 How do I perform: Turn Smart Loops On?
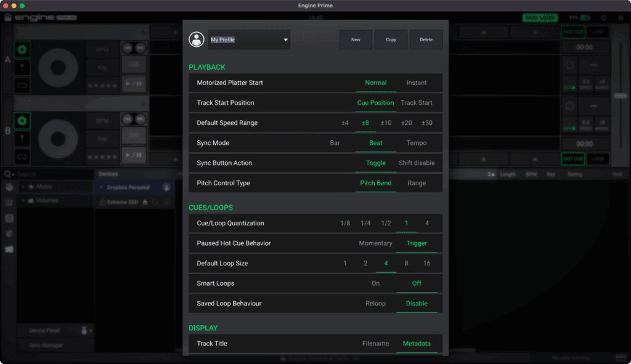pos(375,283)
